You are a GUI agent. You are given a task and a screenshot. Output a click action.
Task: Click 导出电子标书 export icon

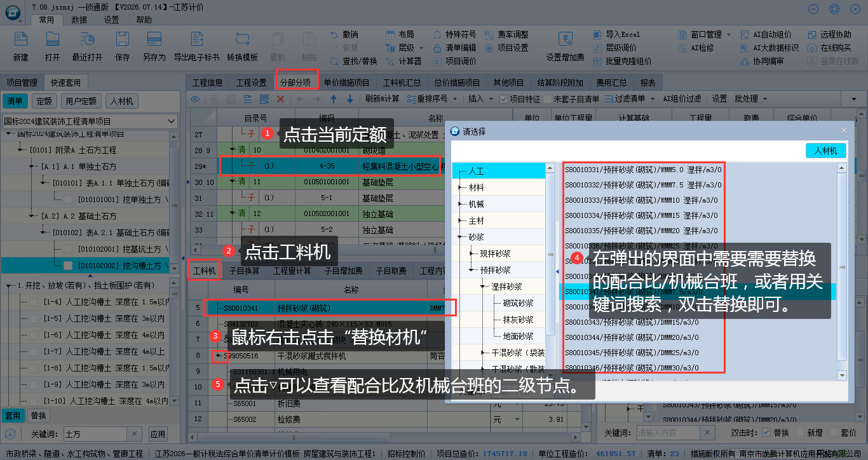pos(197,39)
